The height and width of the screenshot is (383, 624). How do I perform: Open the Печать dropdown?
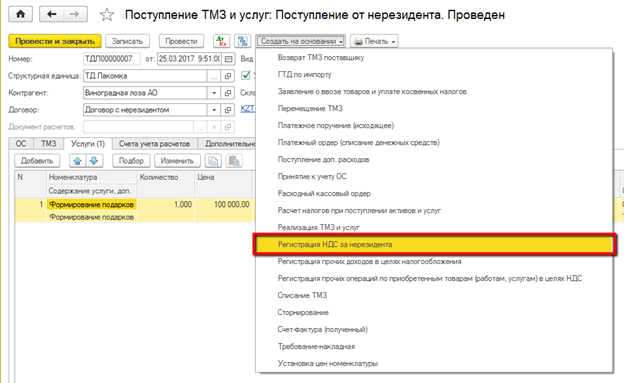pyautogui.click(x=374, y=41)
